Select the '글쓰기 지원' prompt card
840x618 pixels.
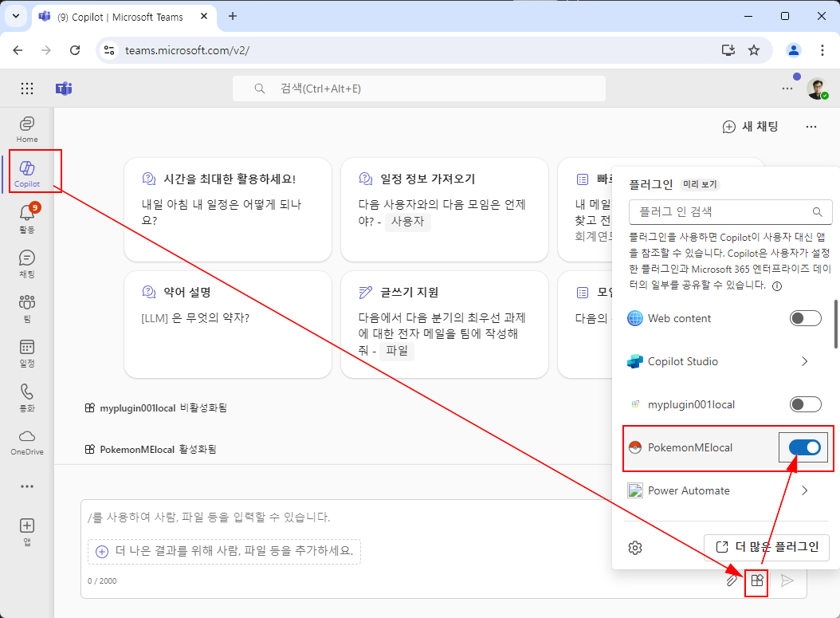tap(445, 325)
